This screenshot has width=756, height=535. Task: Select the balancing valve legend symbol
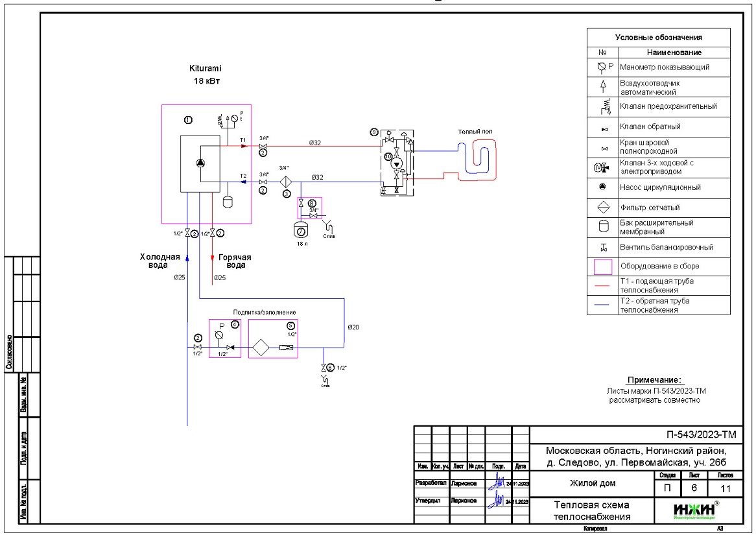coord(602,247)
